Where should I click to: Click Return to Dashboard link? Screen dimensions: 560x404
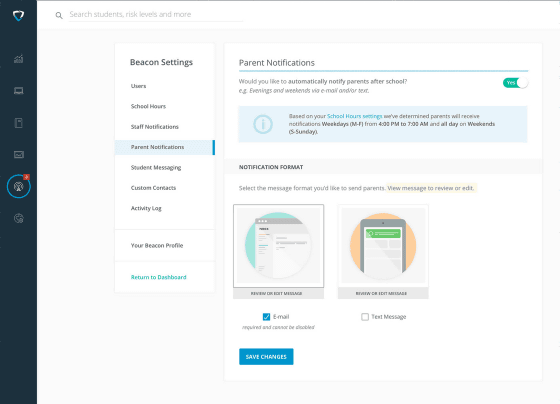point(159,277)
